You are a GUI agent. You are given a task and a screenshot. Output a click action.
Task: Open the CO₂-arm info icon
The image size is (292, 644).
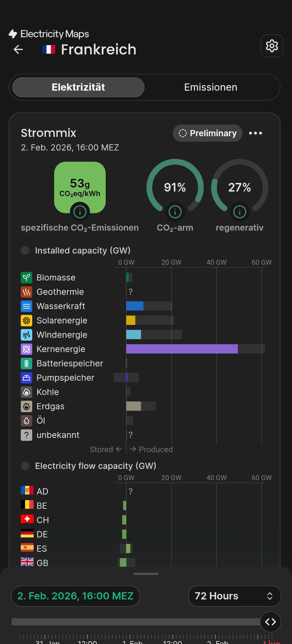click(x=175, y=212)
